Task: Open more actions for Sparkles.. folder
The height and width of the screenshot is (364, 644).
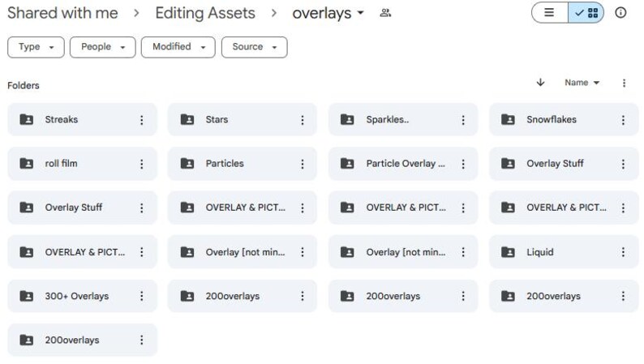Action: coord(463,120)
